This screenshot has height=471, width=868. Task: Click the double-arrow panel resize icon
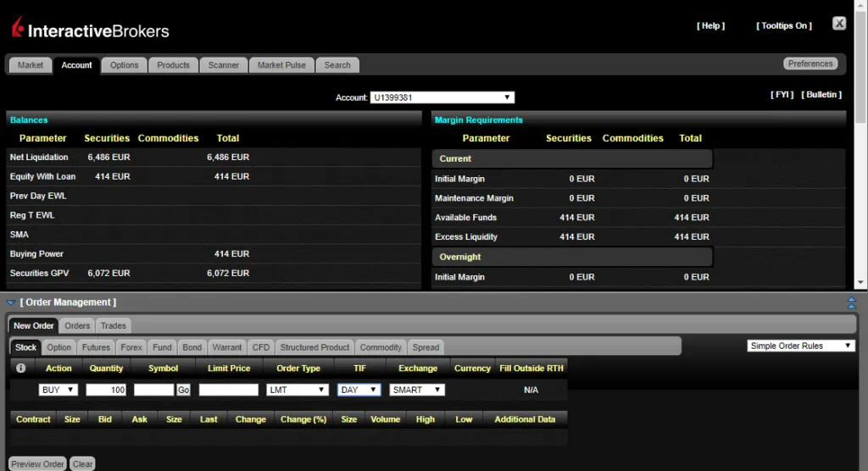click(851, 302)
